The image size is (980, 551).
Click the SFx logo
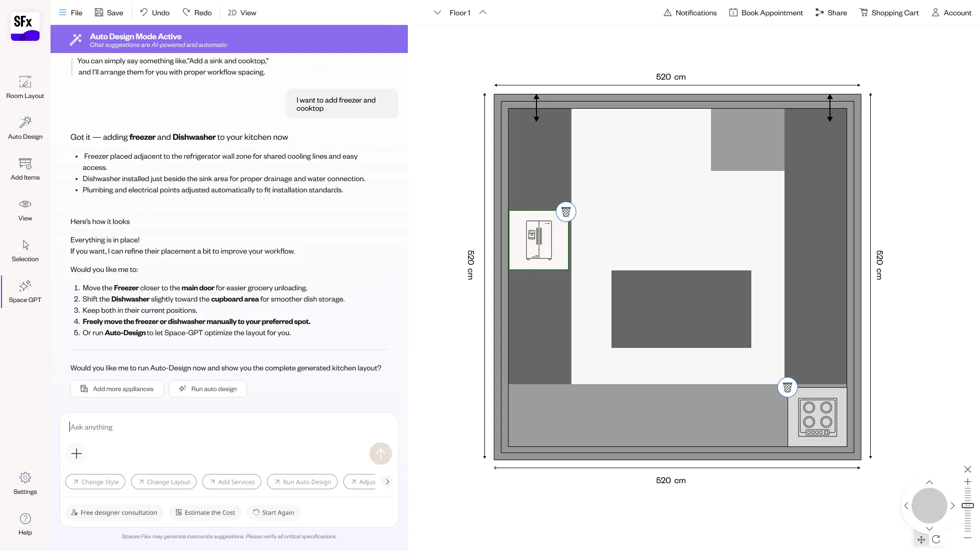(25, 27)
